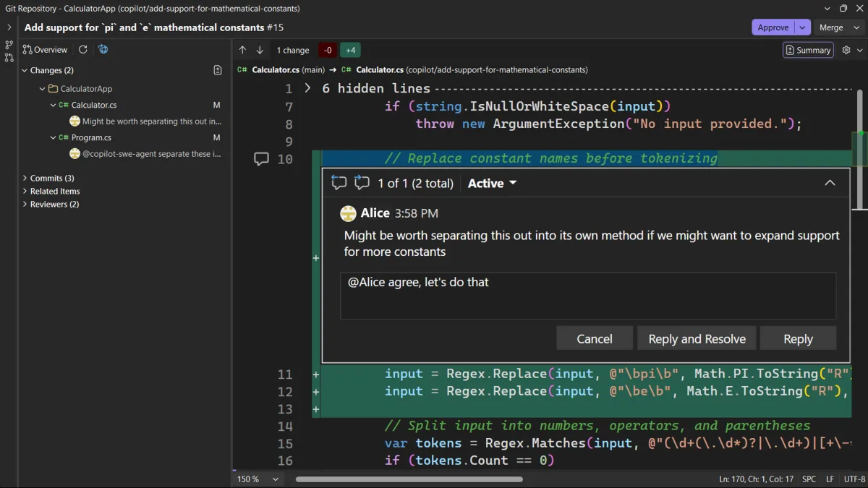The height and width of the screenshot is (488, 868).
Task: Click code line 14 comment text
Action: pos(597,426)
